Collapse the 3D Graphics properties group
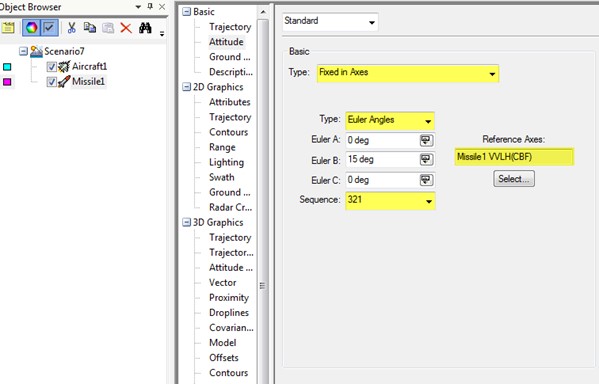This screenshot has width=599, height=384. coord(186,222)
